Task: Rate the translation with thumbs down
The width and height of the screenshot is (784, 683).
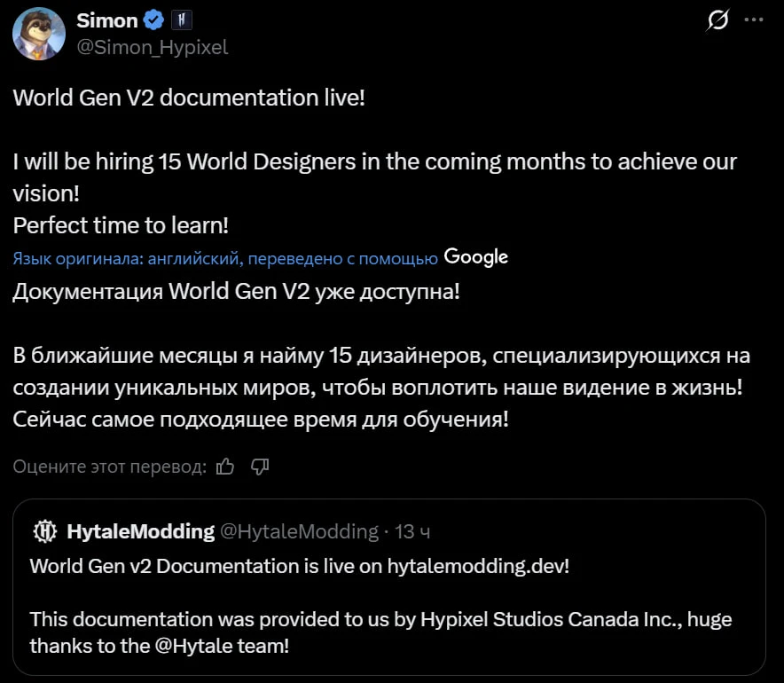Action: pos(260,466)
